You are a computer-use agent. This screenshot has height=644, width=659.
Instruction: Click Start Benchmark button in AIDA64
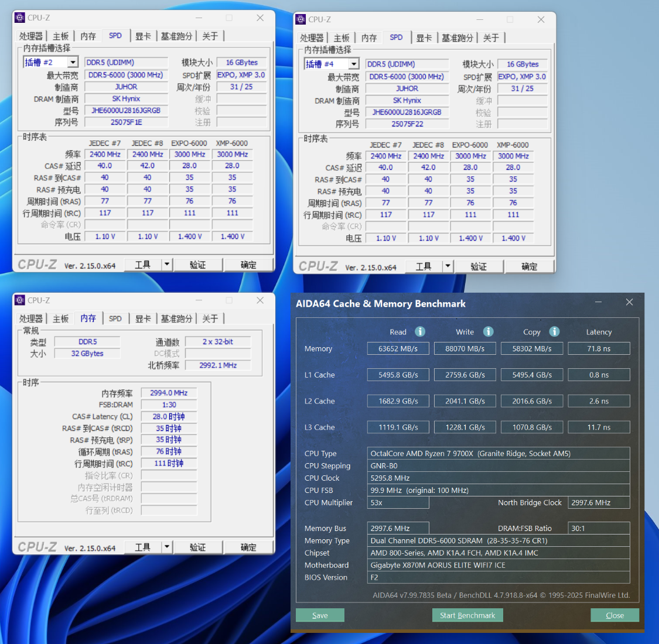(x=467, y=615)
